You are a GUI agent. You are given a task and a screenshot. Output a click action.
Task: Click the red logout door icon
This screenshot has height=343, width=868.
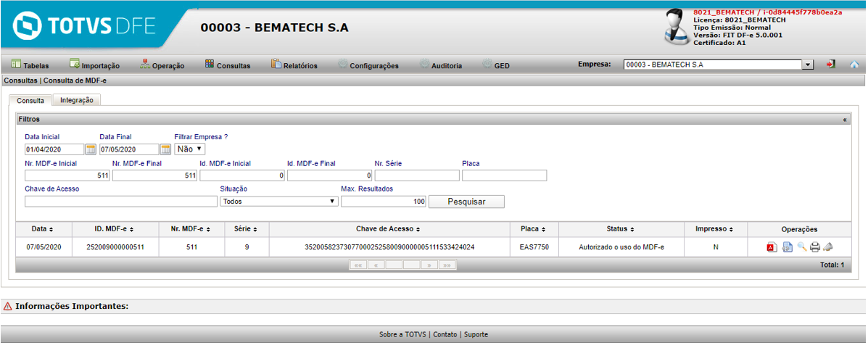[831, 65]
